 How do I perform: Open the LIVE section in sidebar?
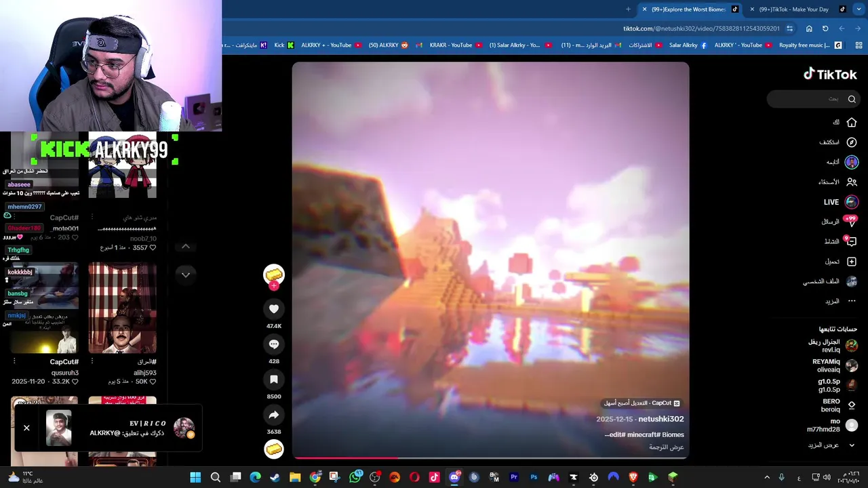coord(841,202)
